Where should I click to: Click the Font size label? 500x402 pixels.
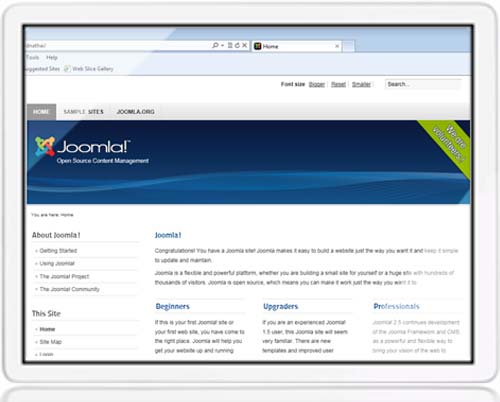[x=293, y=84]
